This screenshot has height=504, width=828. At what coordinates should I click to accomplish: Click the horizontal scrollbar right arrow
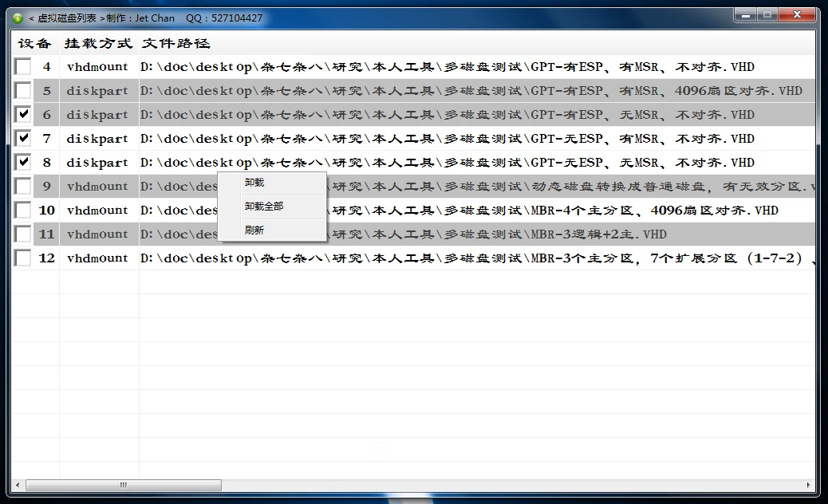point(809,485)
